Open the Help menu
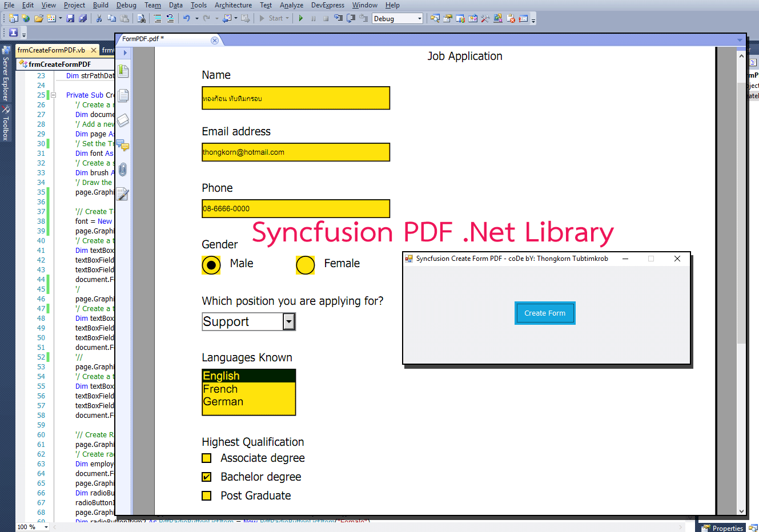The height and width of the screenshot is (532, 759). (x=392, y=5)
